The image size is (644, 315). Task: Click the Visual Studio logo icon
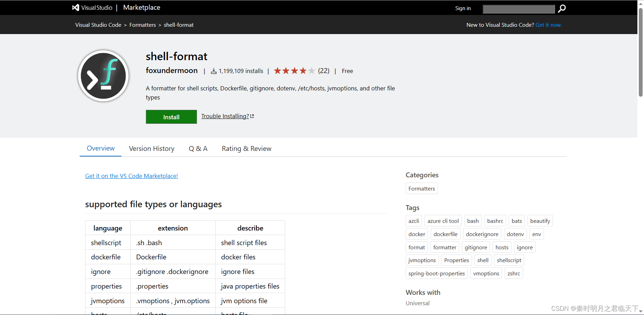tap(75, 8)
